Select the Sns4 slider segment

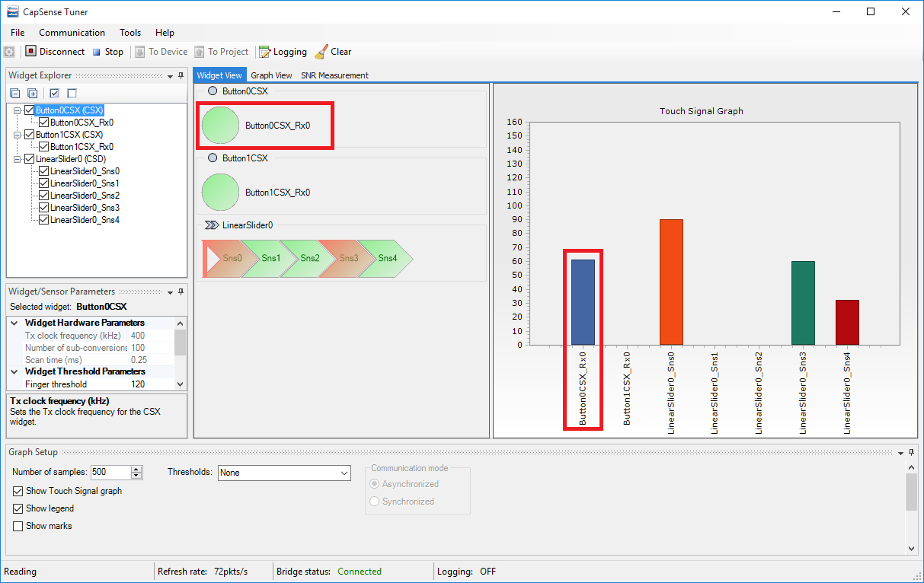point(386,258)
